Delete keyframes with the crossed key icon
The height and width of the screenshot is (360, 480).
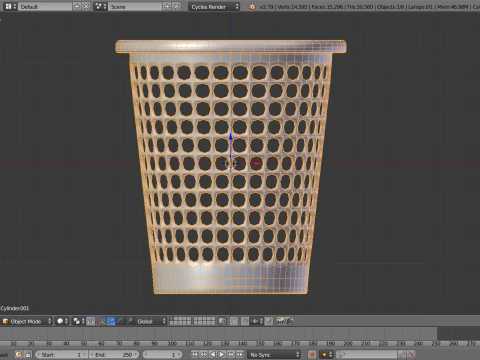click(x=412, y=354)
